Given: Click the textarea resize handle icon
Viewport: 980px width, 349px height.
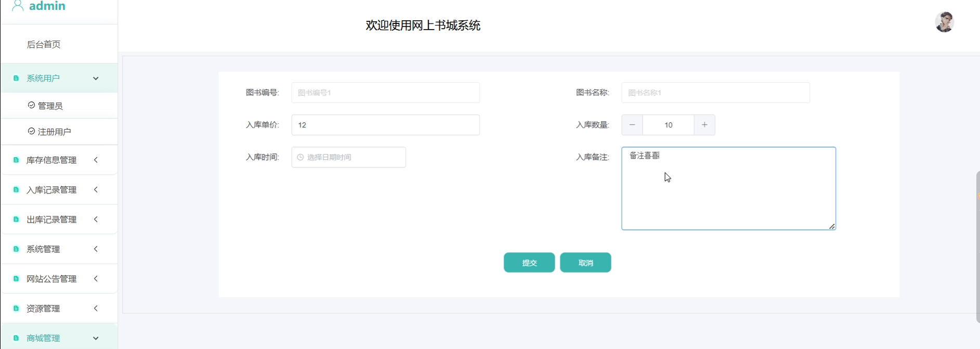Looking at the screenshot, I should (832, 226).
